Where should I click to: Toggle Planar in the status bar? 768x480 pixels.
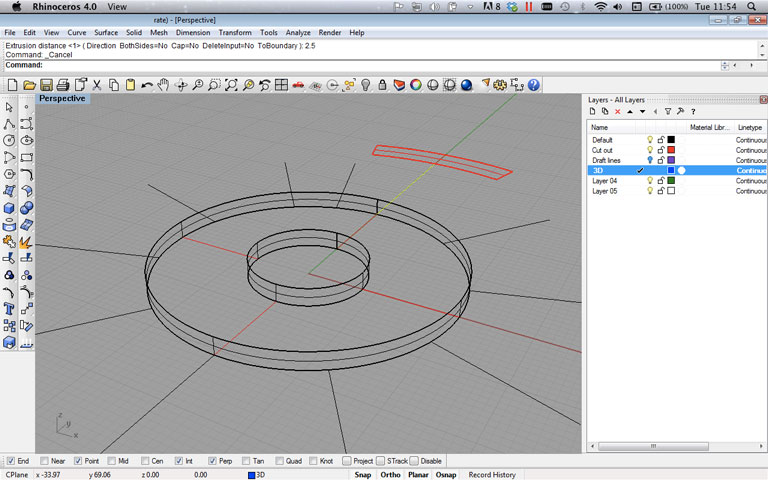click(x=418, y=475)
